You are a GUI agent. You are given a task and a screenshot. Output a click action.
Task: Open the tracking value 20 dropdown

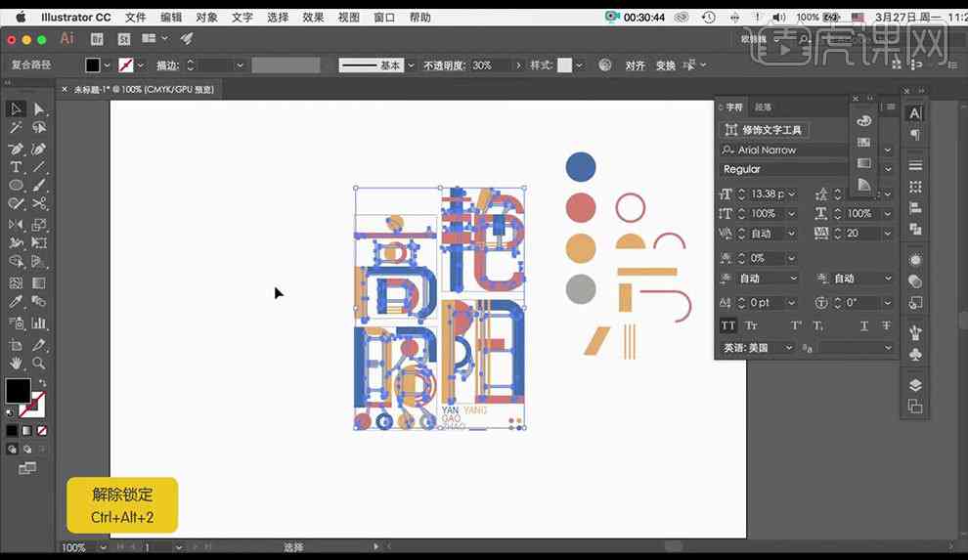(888, 234)
